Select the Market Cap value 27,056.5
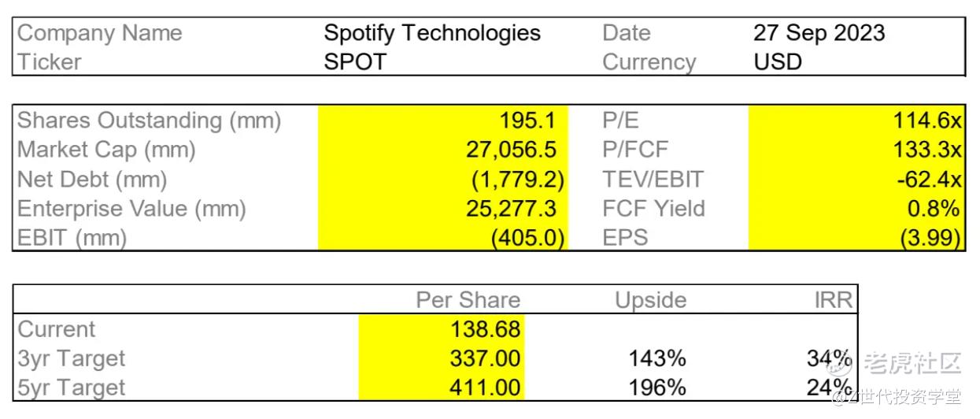980x419 pixels. point(511,150)
